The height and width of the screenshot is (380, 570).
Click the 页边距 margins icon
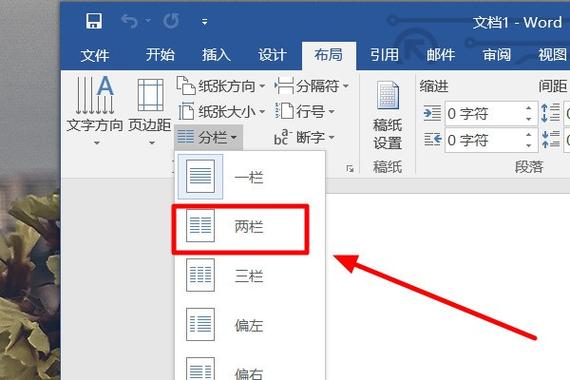click(150, 95)
